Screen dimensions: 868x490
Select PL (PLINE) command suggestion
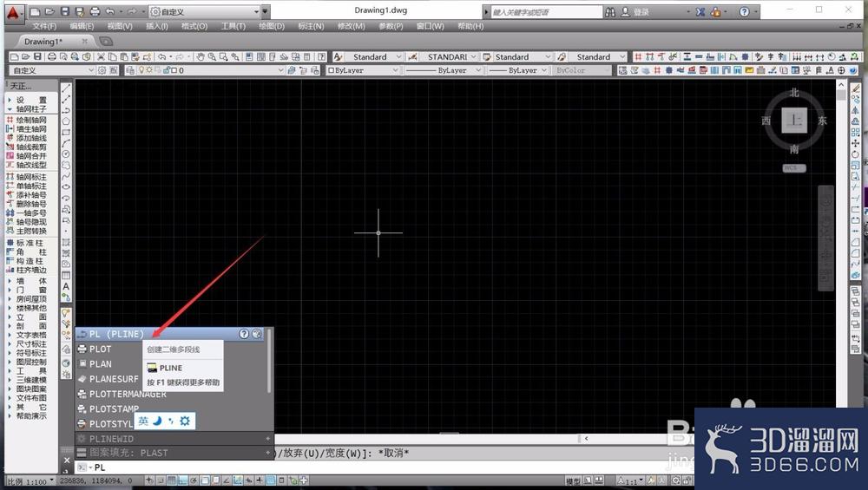pos(169,334)
